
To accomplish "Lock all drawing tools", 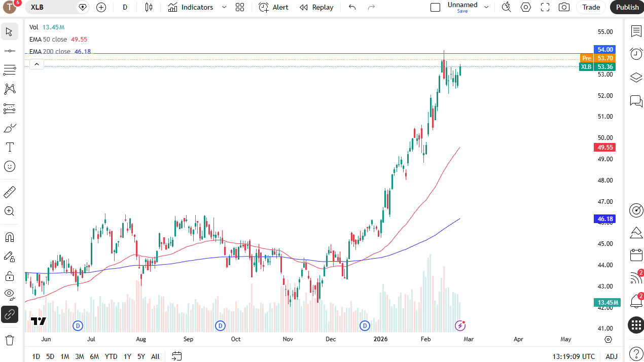I will (9, 276).
